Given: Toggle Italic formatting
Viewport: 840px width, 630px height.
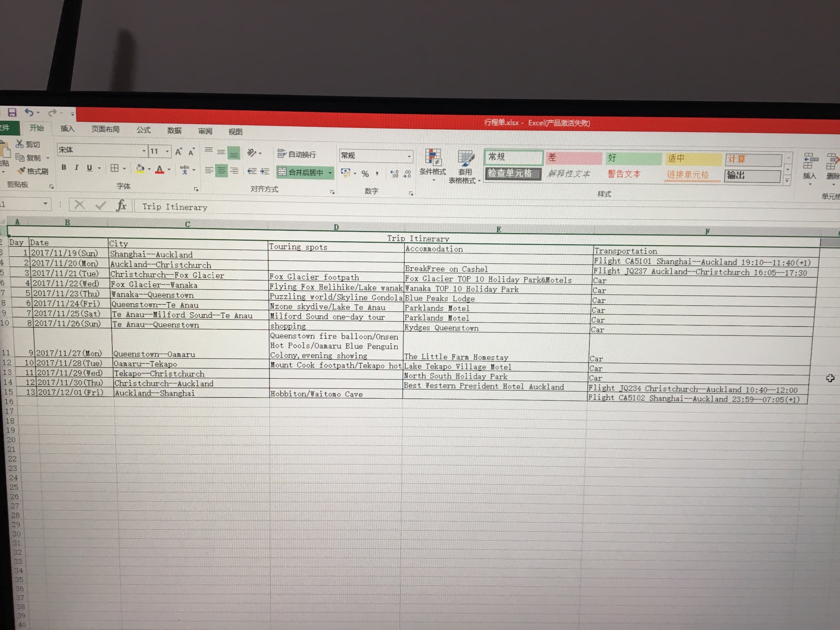Looking at the screenshot, I should tap(76, 167).
